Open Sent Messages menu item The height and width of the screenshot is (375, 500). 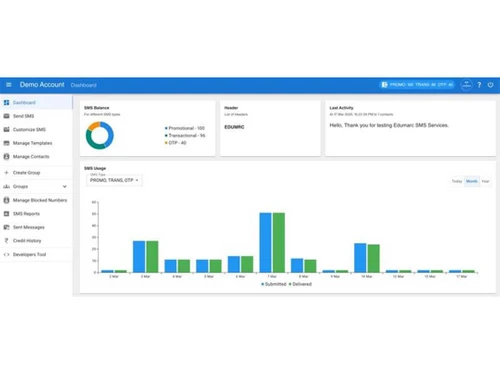point(36,227)
